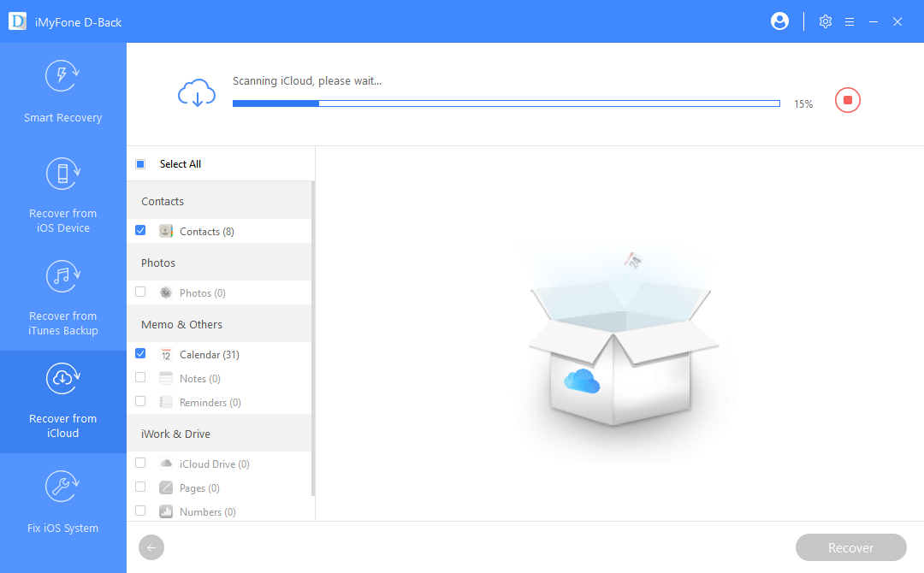Screen dimensions: 924x573
Task: Switch to Recover from iTunes Backup
Action: tap(63, 299)
